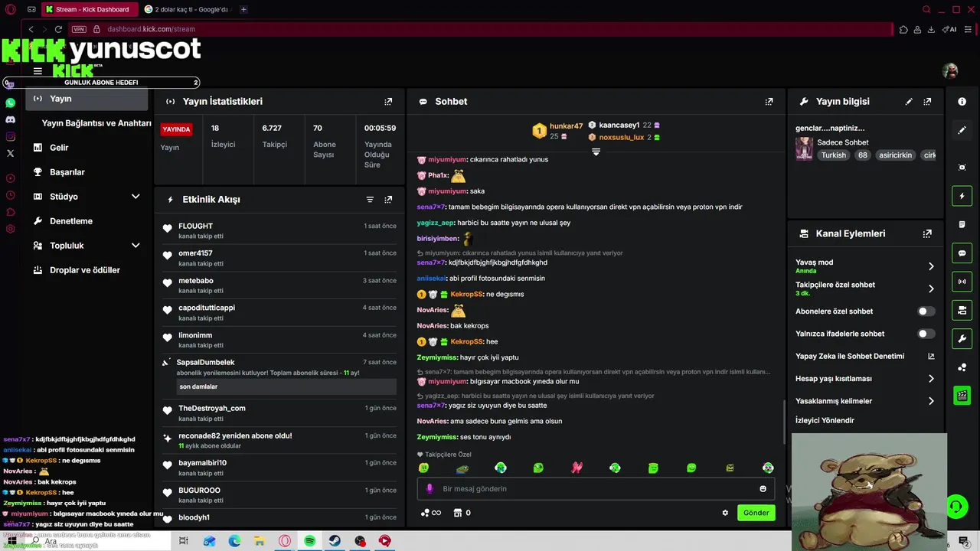This screenshot has height=551, width=980.
Task: Collapse the chat leaderboard with the arrow icon
Action: [596, 152]
